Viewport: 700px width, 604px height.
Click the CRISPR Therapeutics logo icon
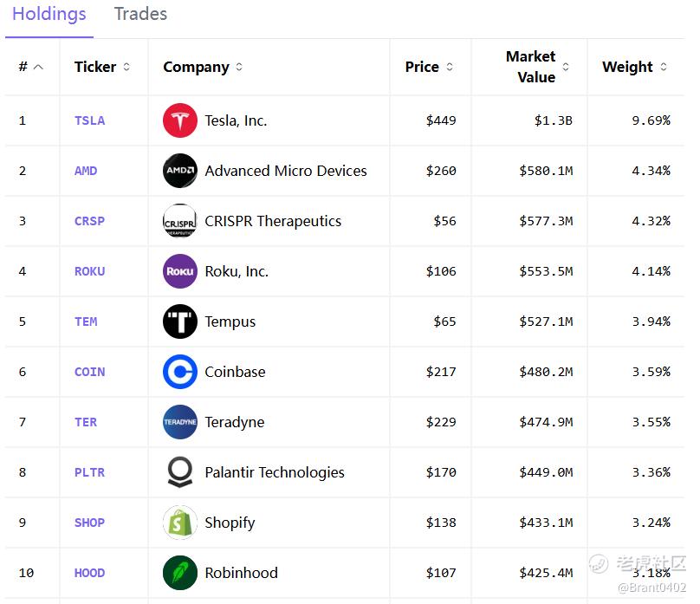180,221
